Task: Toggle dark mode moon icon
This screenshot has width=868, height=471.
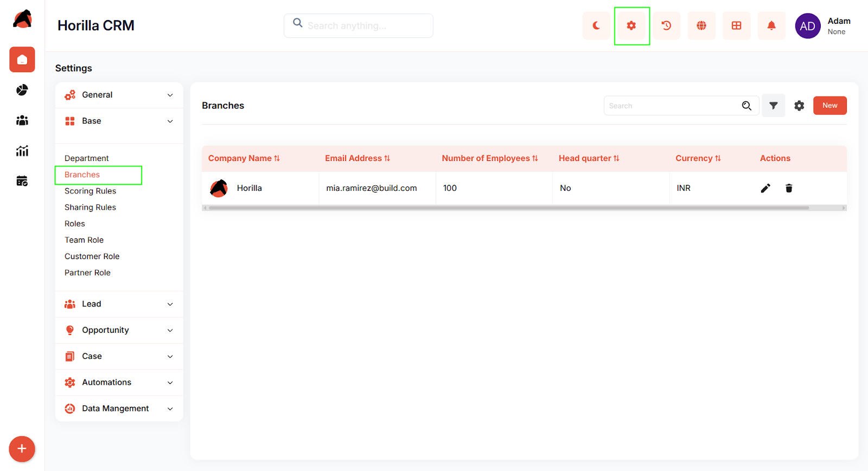Action: 596,25
